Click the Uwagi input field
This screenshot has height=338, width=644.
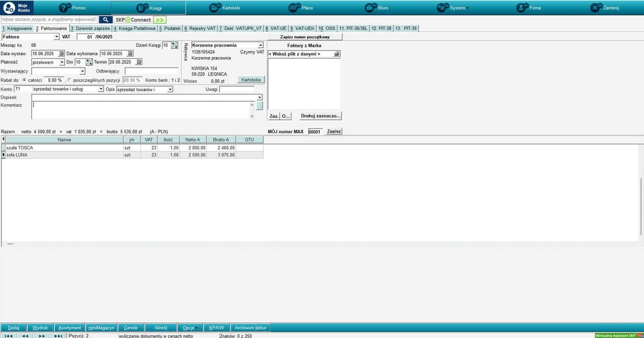[x=237, y=89]
